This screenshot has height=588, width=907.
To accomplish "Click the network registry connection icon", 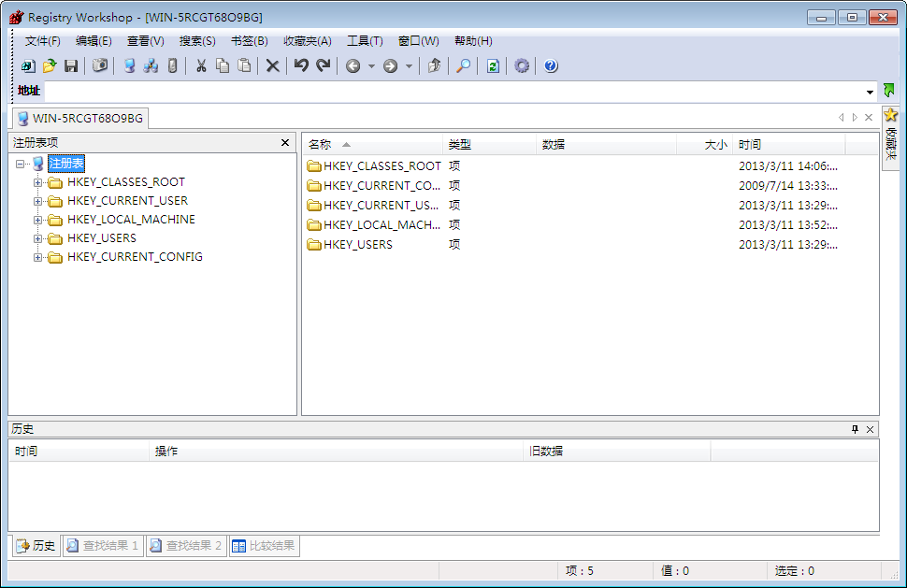I will click(151, 66).
